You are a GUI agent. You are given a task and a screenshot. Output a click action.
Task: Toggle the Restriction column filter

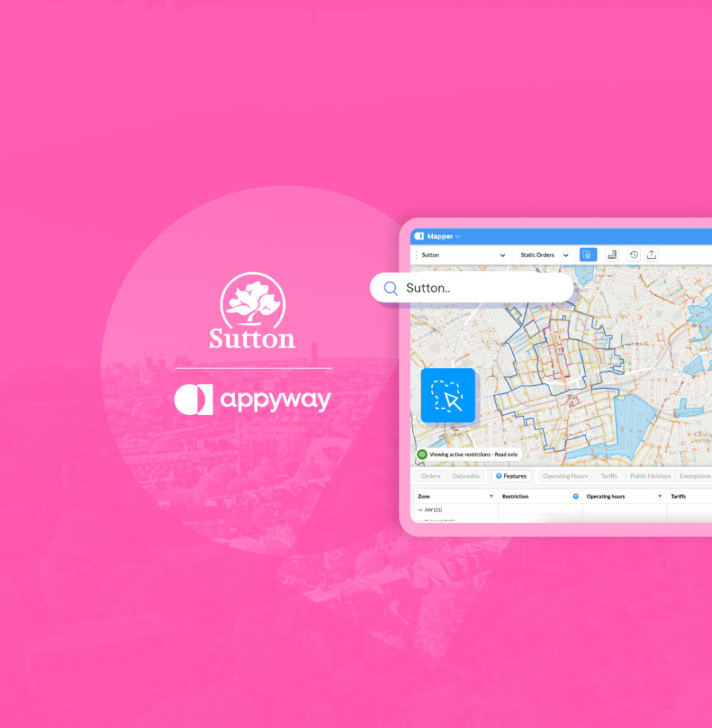tap(576, 496)
